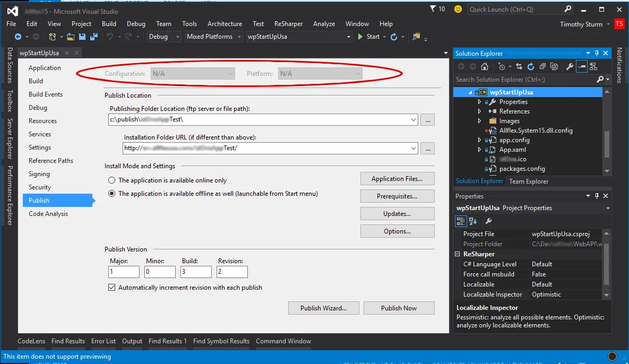Click the View Class Diagram icon

point(593,66)
